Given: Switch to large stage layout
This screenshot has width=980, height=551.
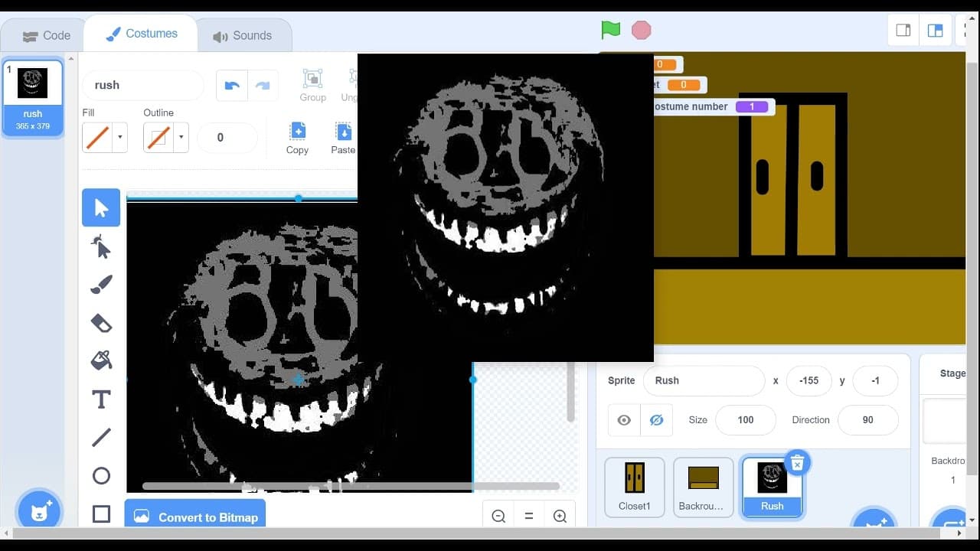Looking at the screenshot, I should [935, 31].
